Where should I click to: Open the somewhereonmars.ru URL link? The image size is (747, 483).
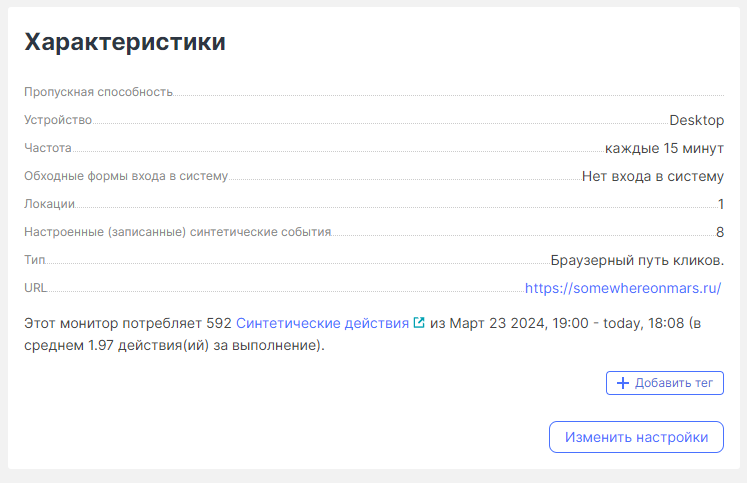tap(623, 288)
